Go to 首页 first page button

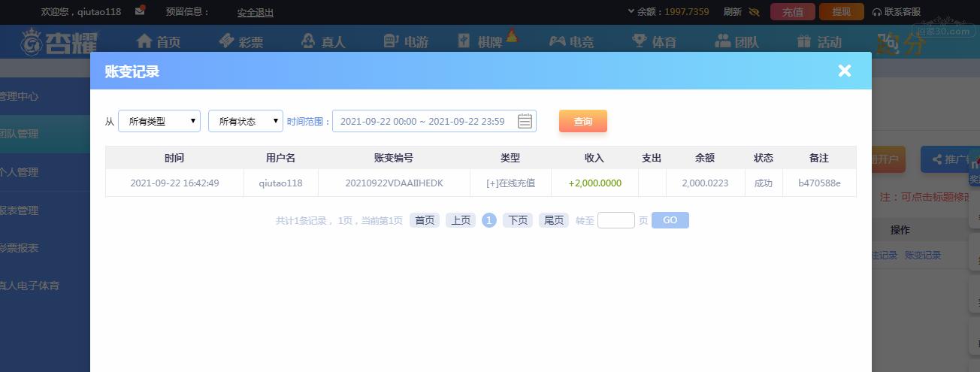tap(425, 220)
